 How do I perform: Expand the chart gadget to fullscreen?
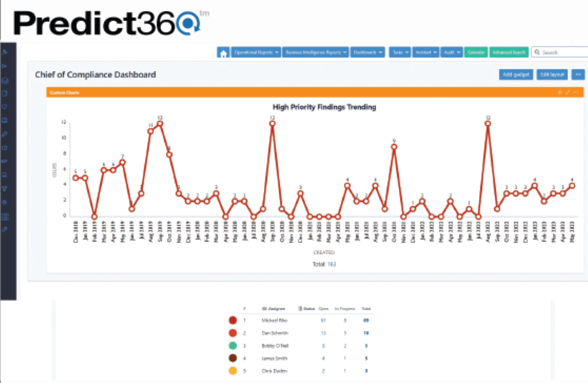click(x=568, y=92)
